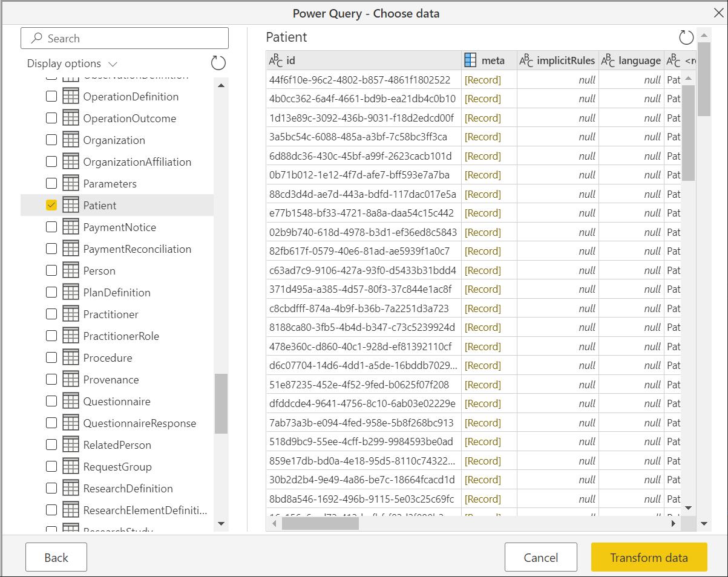Screen dimensions: 728x577
Task: Click the OperationOutcome table icon
Action: pyautogui.click(x=71, y=118)
